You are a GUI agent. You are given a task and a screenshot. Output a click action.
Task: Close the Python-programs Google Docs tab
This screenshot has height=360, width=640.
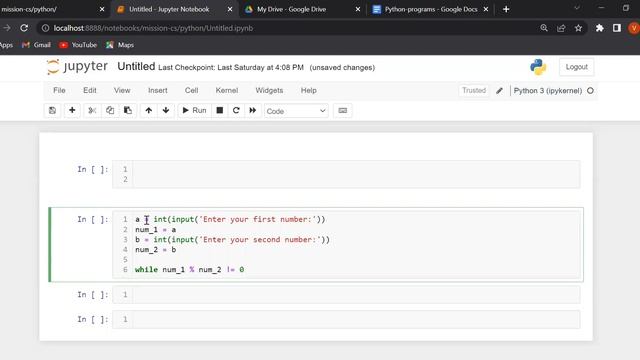point(486,9)
